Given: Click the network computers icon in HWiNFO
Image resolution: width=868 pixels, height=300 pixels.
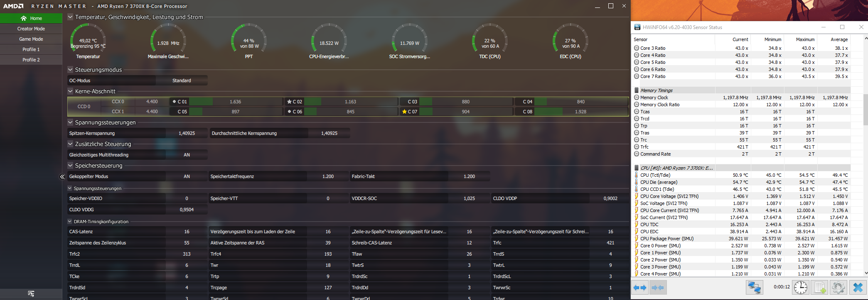Looking at the screenshot, I should (x=755, y=287).
